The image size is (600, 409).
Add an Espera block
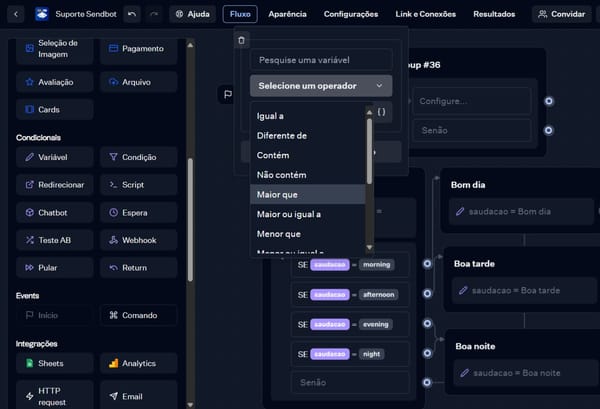pyautogui.click(x=139, y=212)
